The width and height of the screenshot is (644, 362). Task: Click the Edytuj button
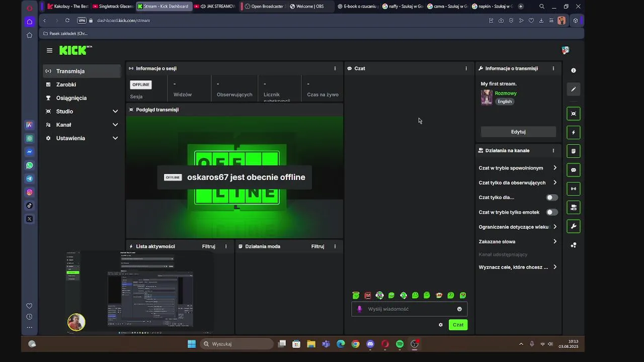click(518, 132)
